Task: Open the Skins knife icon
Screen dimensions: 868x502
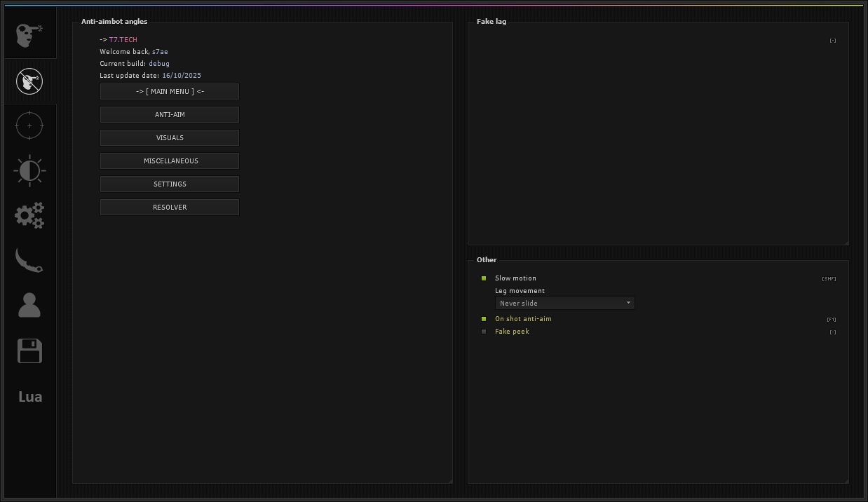Action: 29,260
